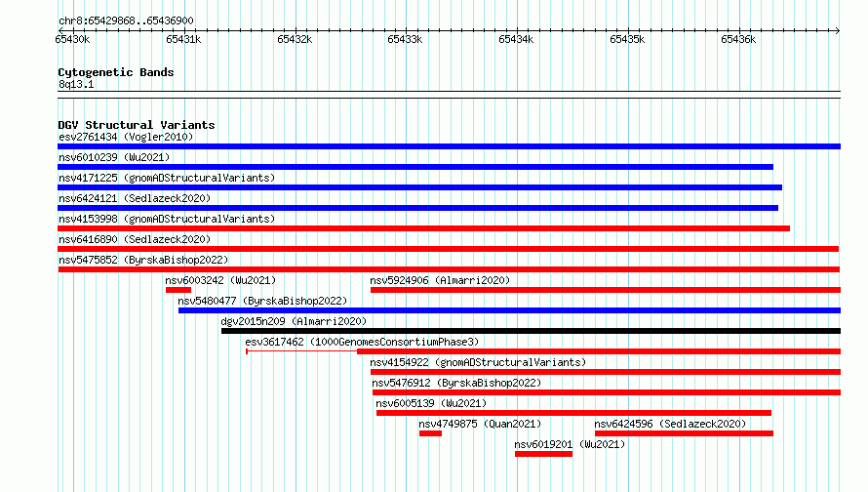Select the short red bar under nsv4749875
868x492 pixels.
point(430,433)
